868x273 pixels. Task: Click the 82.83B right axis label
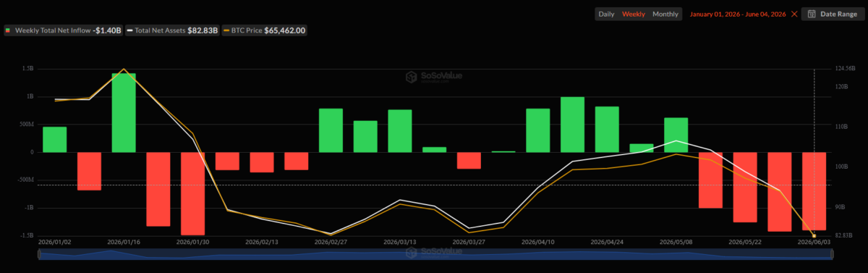[x=845, y=235]
